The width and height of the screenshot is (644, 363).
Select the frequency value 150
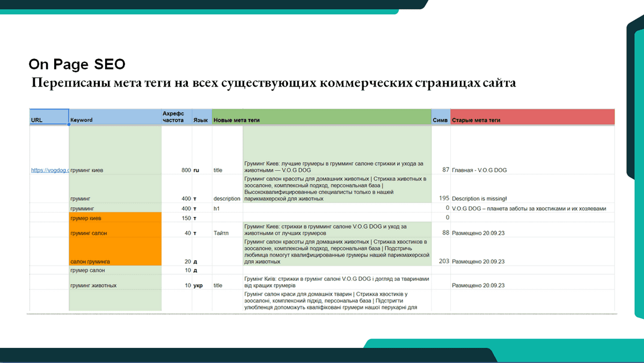pyautogui.click(x=186, y=218)
